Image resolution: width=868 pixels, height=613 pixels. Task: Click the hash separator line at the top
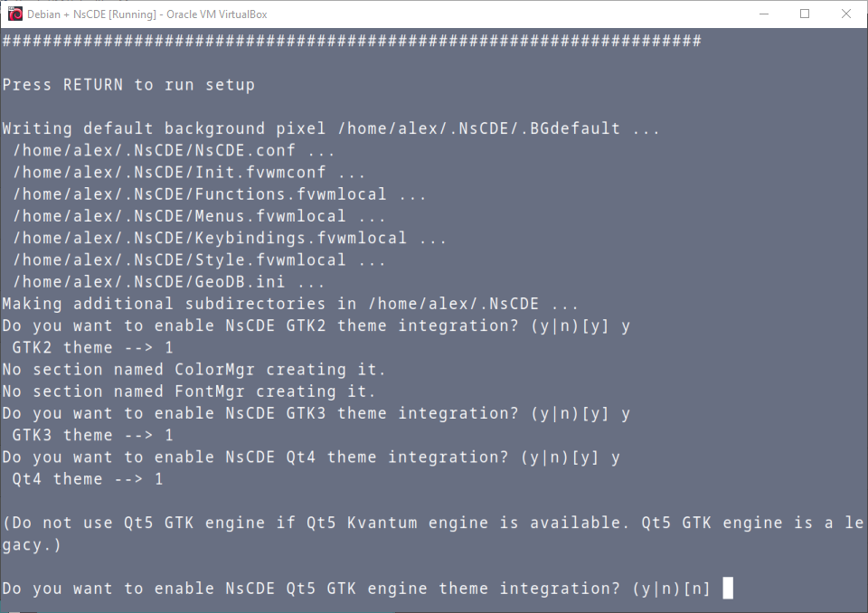click(351, 40)
